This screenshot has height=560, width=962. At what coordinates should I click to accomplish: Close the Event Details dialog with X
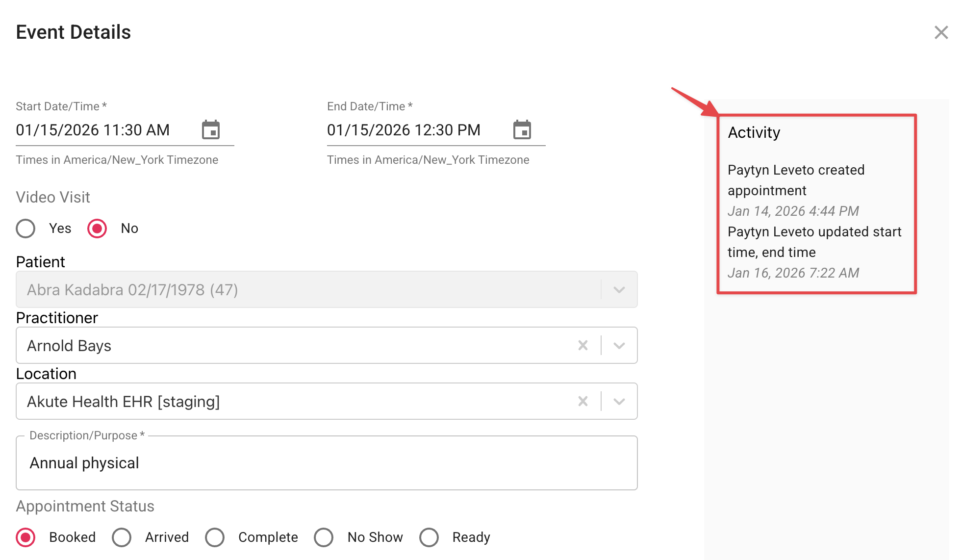(x=941, y=32)
